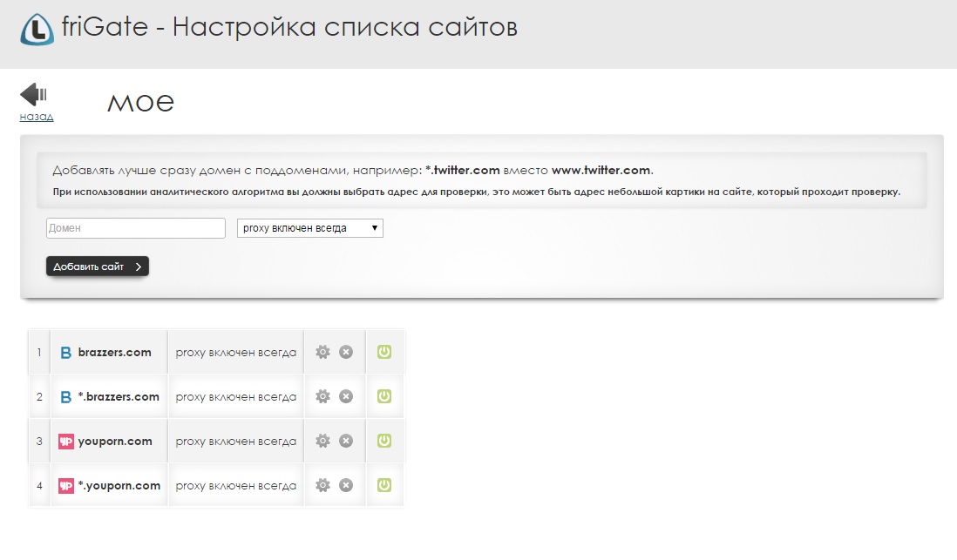This screenshot has height=560, width=957.
Task: Disable the *.brazzers.com power toggle
Action: click(x=384, y=396)
